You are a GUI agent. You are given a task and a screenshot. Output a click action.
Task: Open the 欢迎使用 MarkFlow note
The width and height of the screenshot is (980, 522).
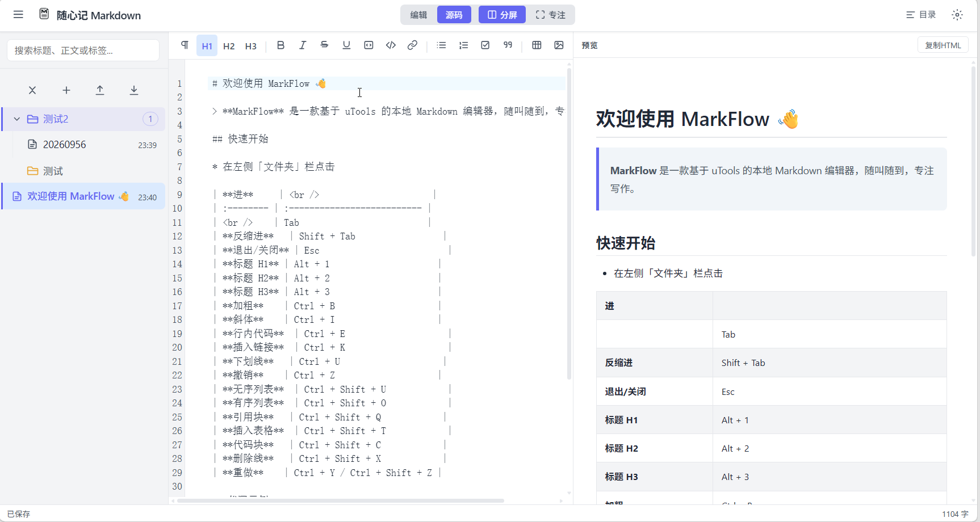point(84,196)
